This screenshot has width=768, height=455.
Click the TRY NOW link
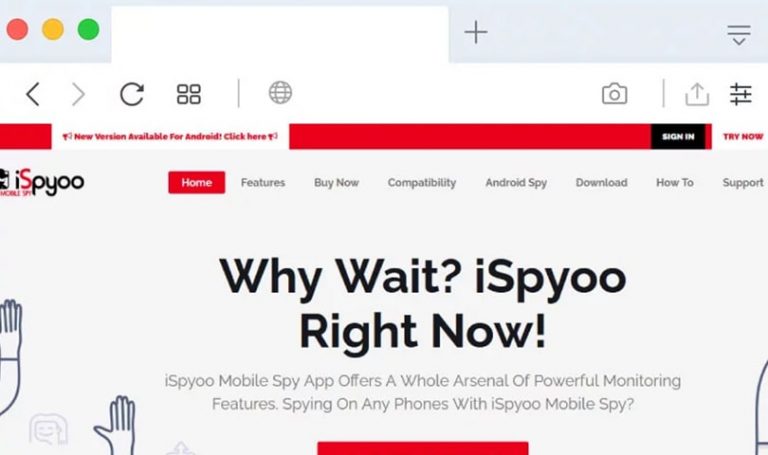point(743,137)
